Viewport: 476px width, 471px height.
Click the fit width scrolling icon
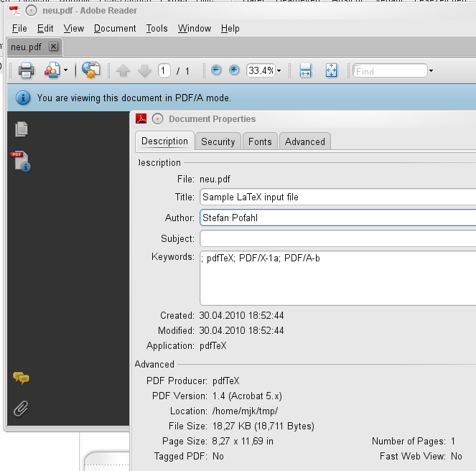305,70
